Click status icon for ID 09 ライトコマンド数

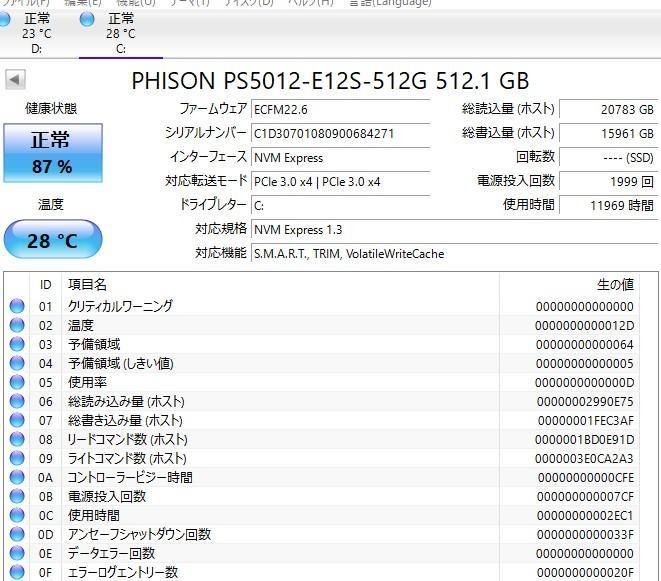pyautogui.click(x=17, y=458)
